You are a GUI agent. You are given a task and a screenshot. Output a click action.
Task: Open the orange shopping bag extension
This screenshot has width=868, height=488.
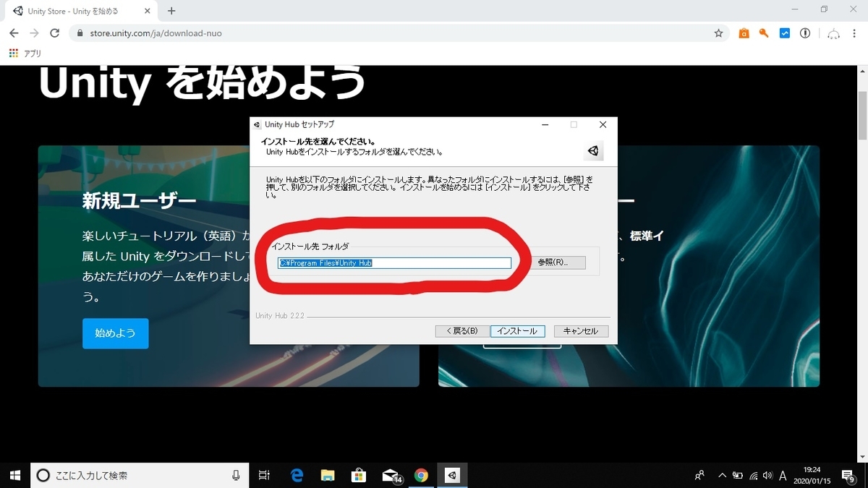pos(744,33)
